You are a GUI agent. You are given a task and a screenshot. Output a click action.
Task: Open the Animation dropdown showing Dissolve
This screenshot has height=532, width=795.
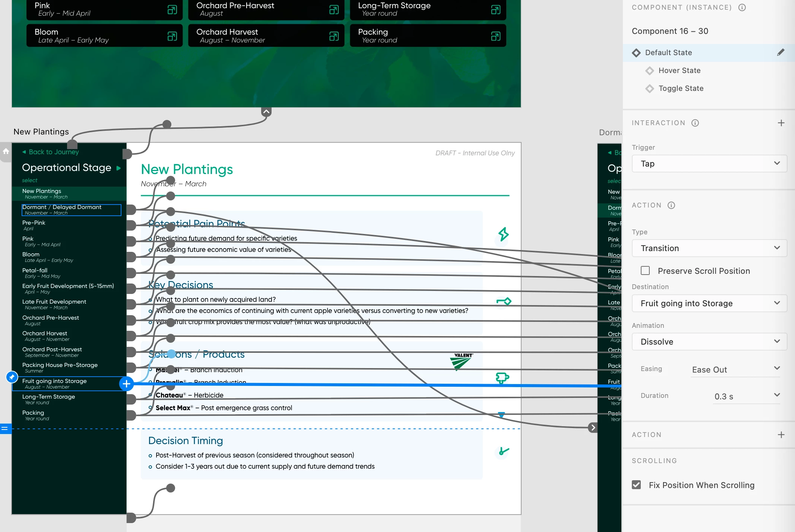pos(709,342)
